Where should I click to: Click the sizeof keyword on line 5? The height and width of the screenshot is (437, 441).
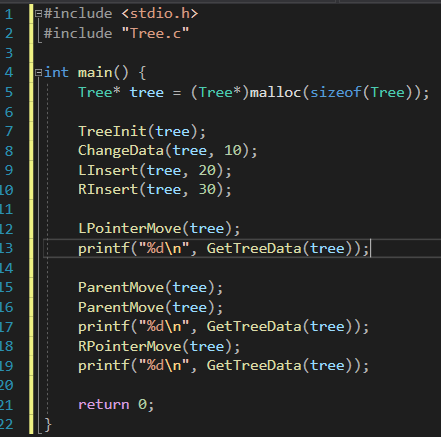pos(336,92)
